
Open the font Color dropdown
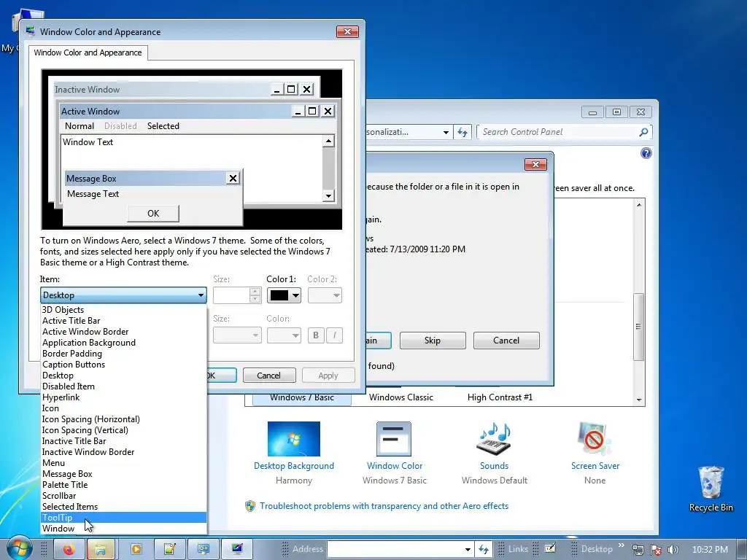coord(284,335)
